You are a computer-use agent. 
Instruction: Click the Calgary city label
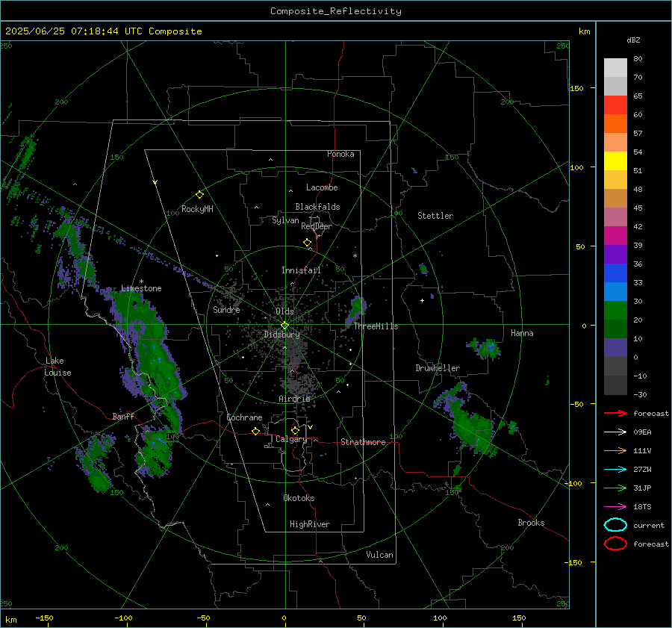[x=291, y=439]
